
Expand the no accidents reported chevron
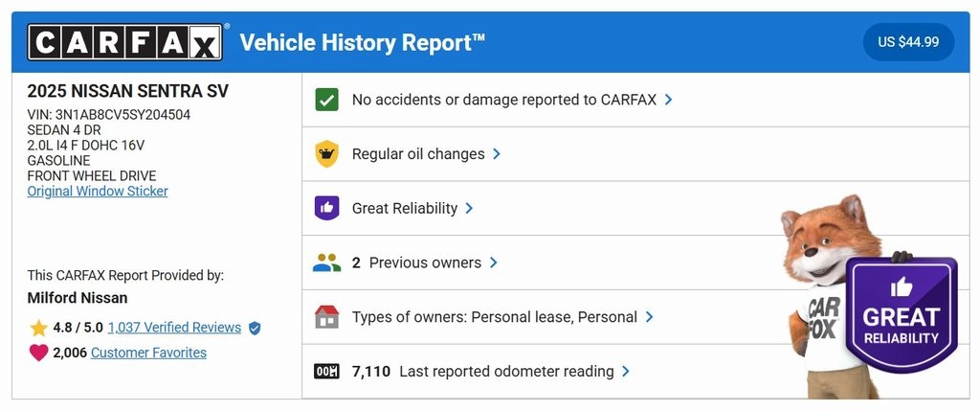click(x=669, y=100)
